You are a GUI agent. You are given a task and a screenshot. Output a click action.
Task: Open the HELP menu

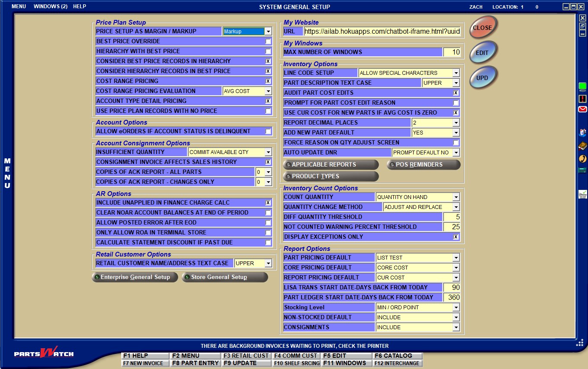pyautogui.click(x=80, y=6)
